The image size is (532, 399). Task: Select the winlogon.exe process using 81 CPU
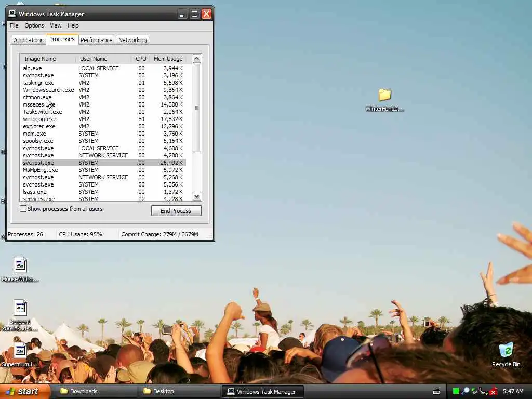103,119
